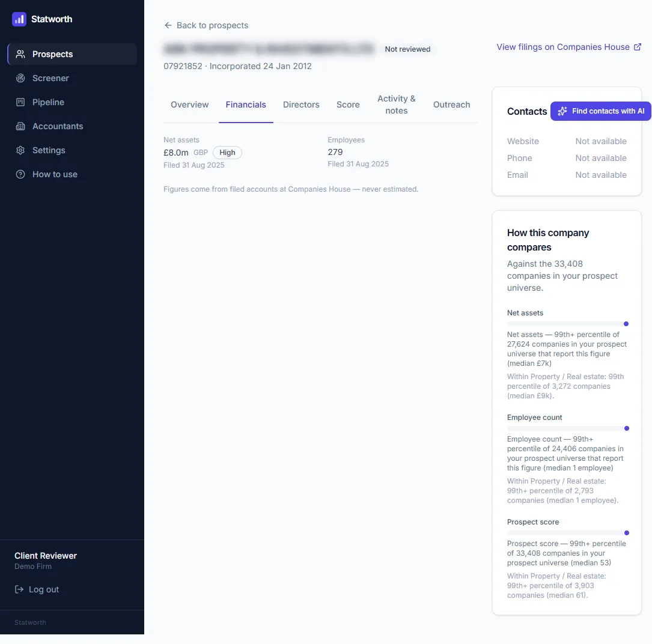Click the Pipeline board icon
652x644 pixels.
point(20,102)
